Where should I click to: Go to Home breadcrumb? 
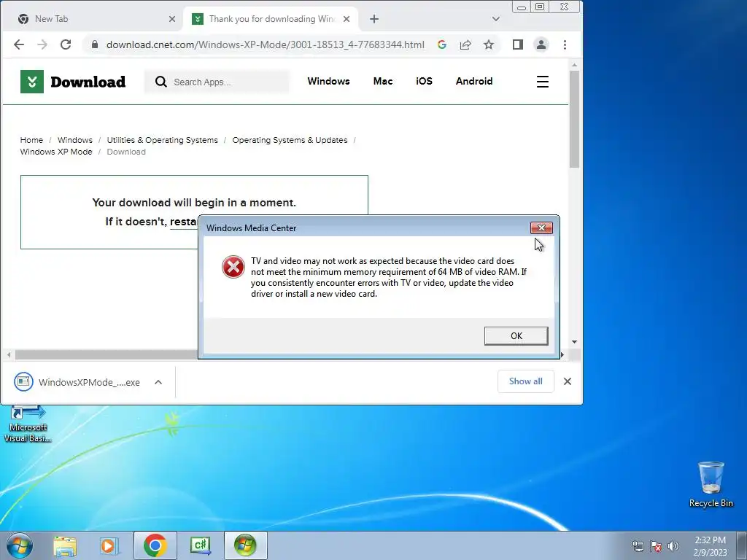(31, 140)
